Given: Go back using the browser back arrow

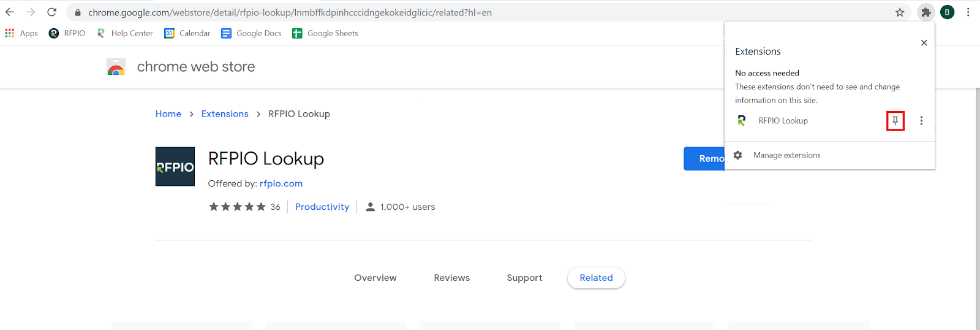Looking at the screenshot, I should (10, 12).
